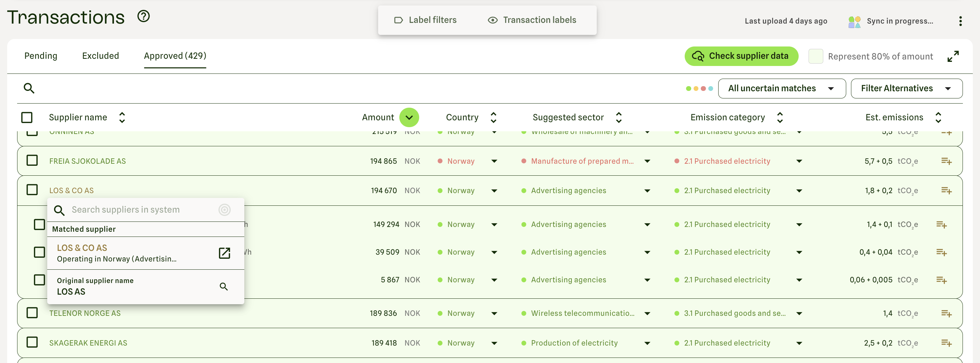Open the All uncertain matches dropdown

[x=782, y=89]
